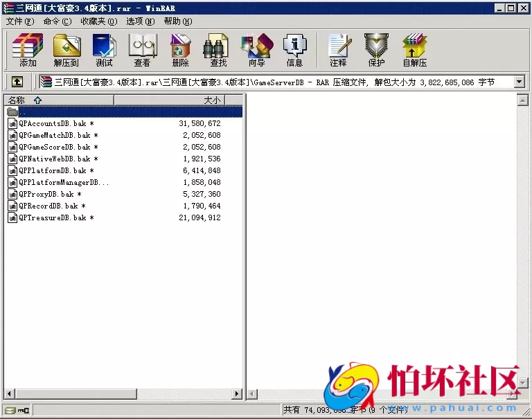Click the 删除 (Delete) toolbar icon
The height and width of the screenshot is (419, 532).
pyautogui.click(x=181, y=50)
